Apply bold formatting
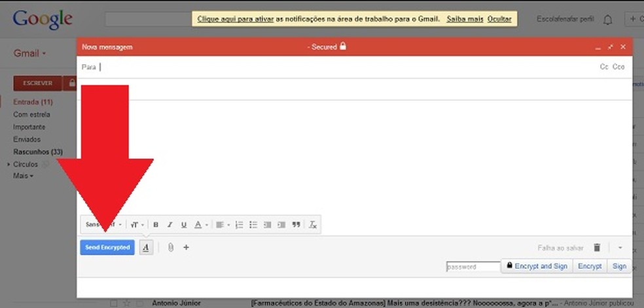 156,225
